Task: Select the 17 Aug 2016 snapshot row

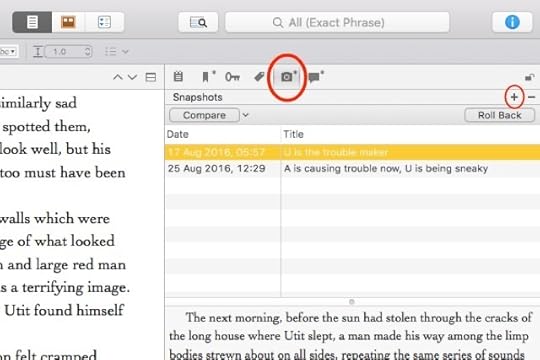Action: pyautogui.click(x=352, y=152)
